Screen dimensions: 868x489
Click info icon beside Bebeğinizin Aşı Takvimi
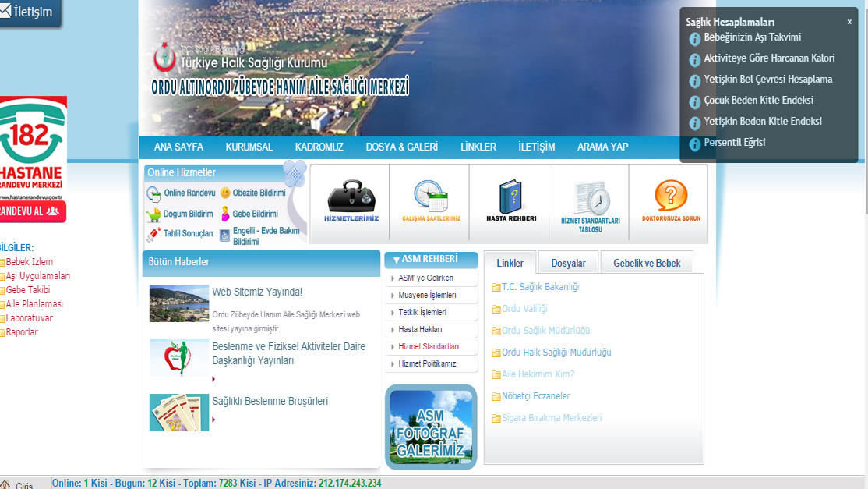click(x=694, y=37)
